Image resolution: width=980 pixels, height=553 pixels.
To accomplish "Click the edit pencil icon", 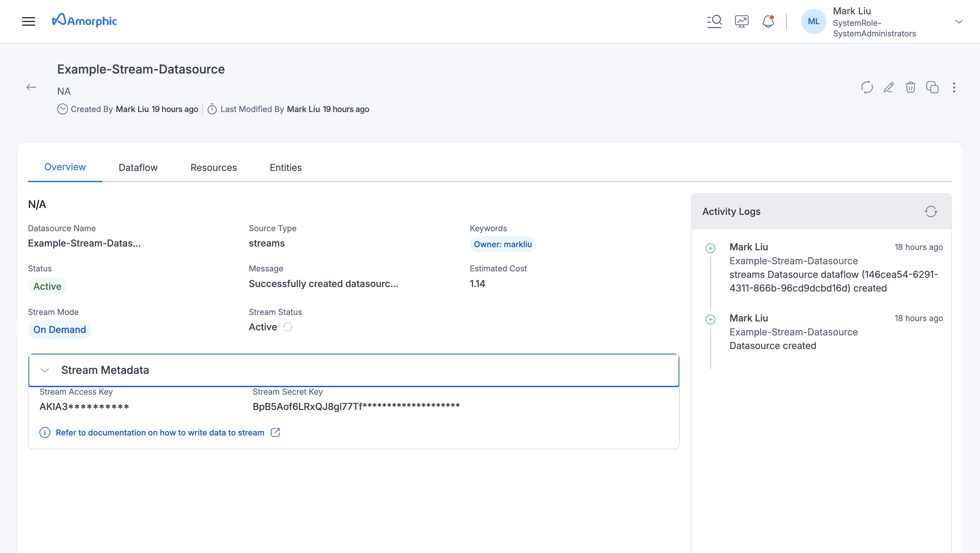I will tap(889, 88).
